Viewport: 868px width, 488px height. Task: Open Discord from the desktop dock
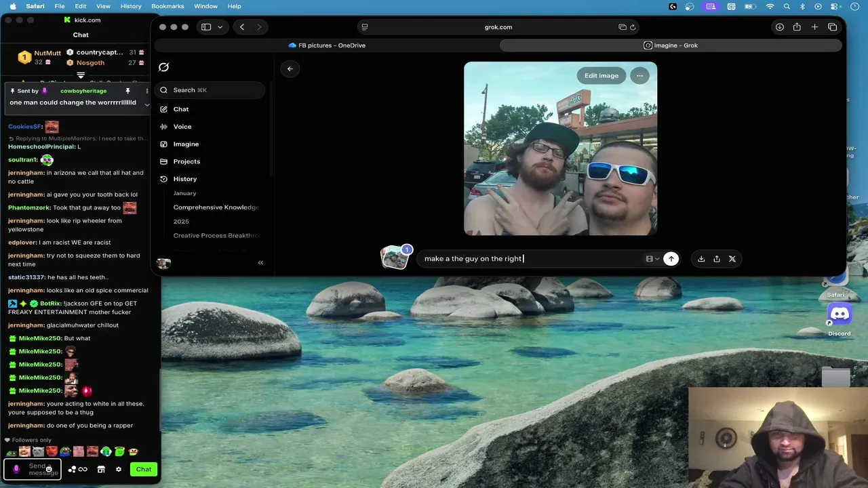(x=840, y=314)
